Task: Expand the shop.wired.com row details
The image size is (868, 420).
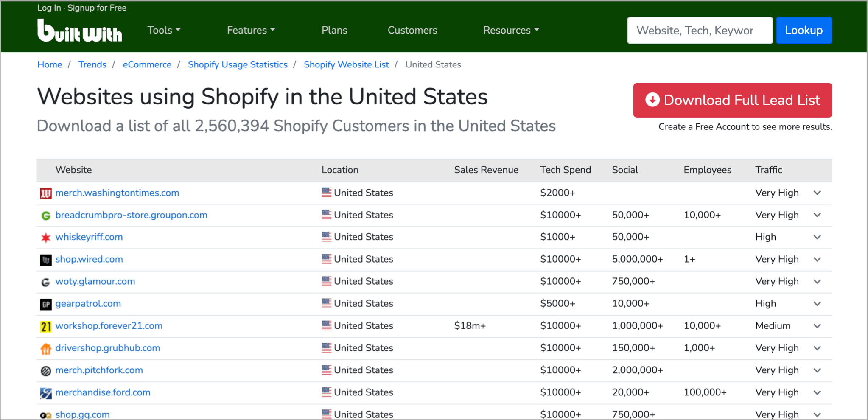Action: [817, 260]
